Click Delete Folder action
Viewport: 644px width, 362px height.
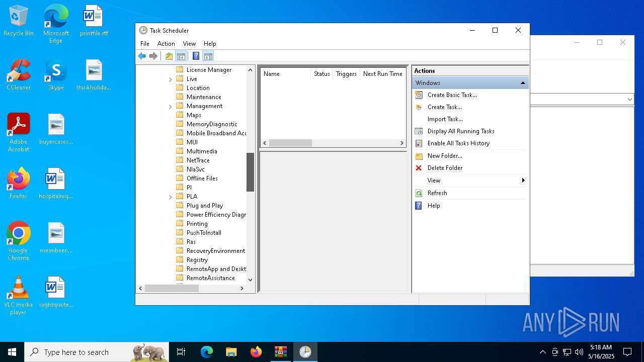[x=445, y=168]
